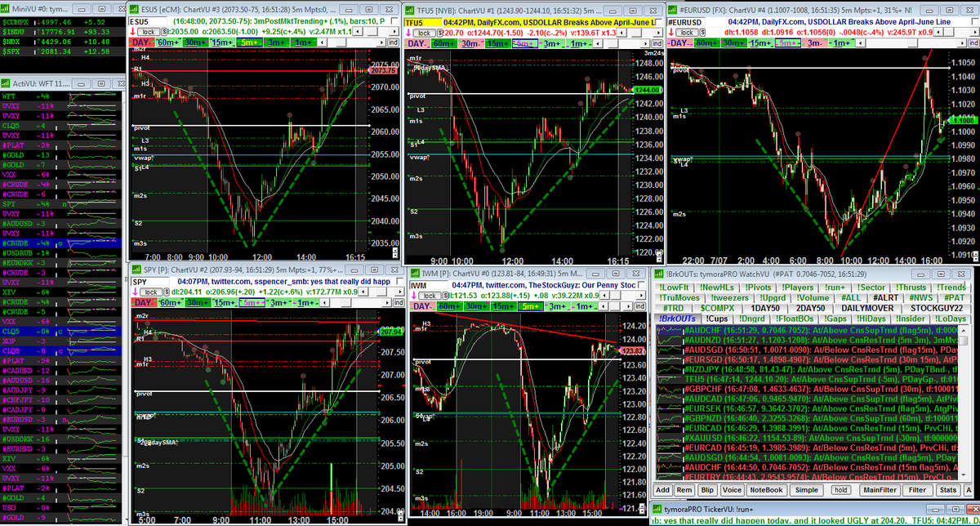Open the !Volume tab in WatchVU
The image size is (980, 526).
pyautogui.click(x=813, y=297)
